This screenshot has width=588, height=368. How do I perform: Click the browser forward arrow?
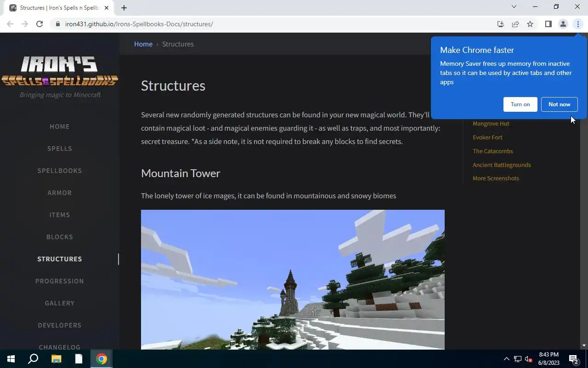[x=25, y=24]
